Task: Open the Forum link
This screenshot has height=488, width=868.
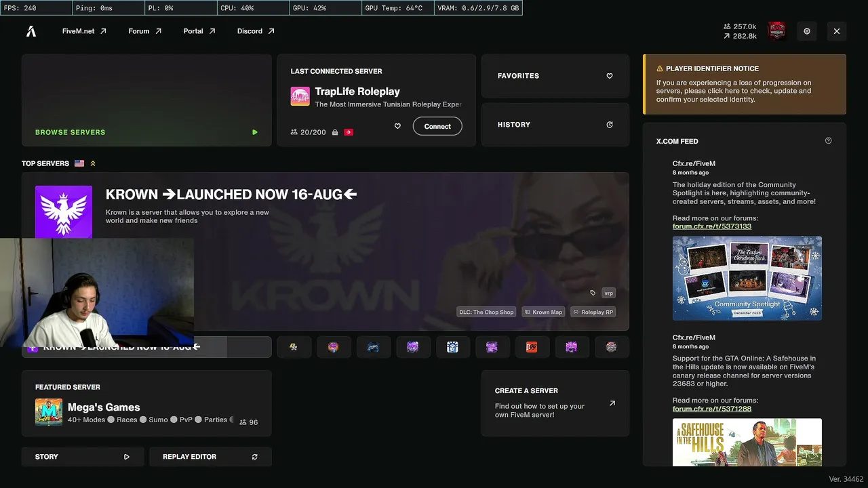Action: pos(145,31)
